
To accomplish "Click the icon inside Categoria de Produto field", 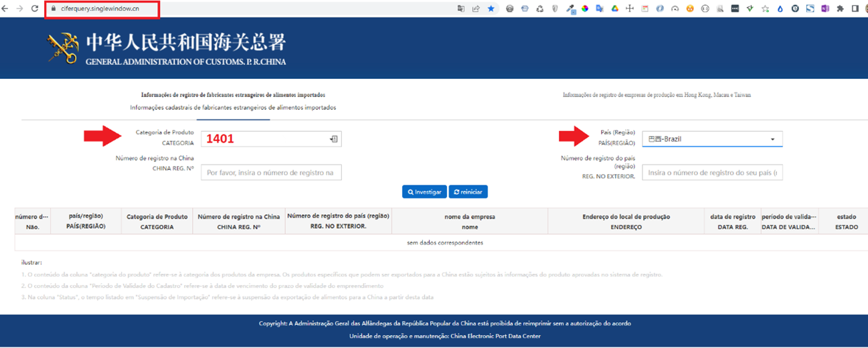I will 333,139.
